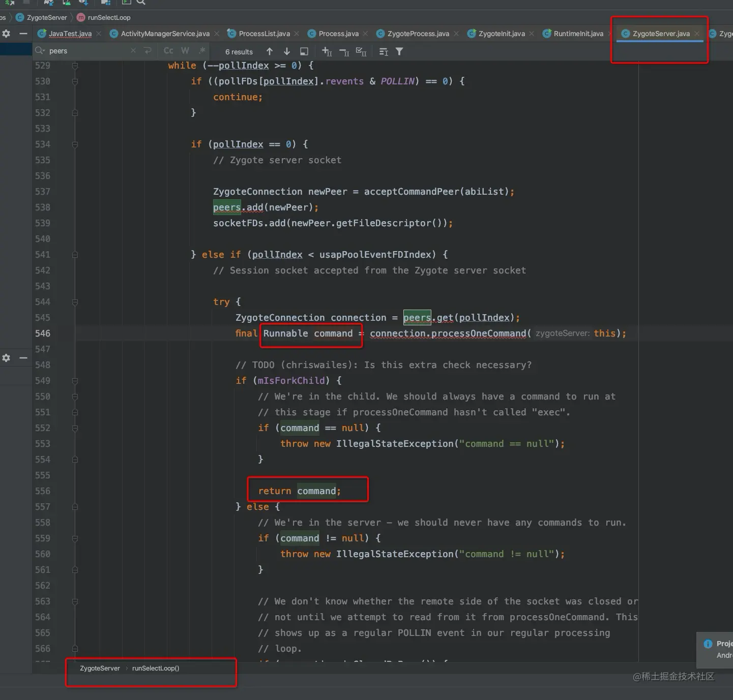733x700 pixels.
Task: Click the '6 results' search count label
Action: (239, 52)
